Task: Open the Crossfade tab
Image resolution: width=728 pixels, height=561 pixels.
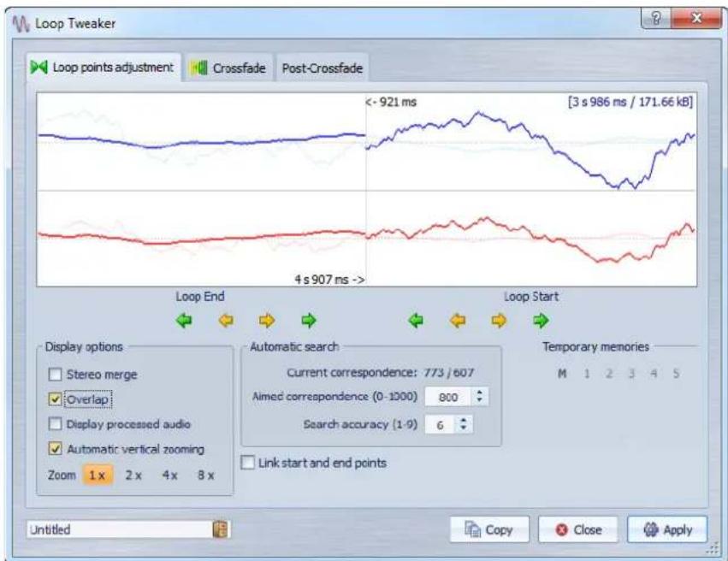Action: coord(228,68)
